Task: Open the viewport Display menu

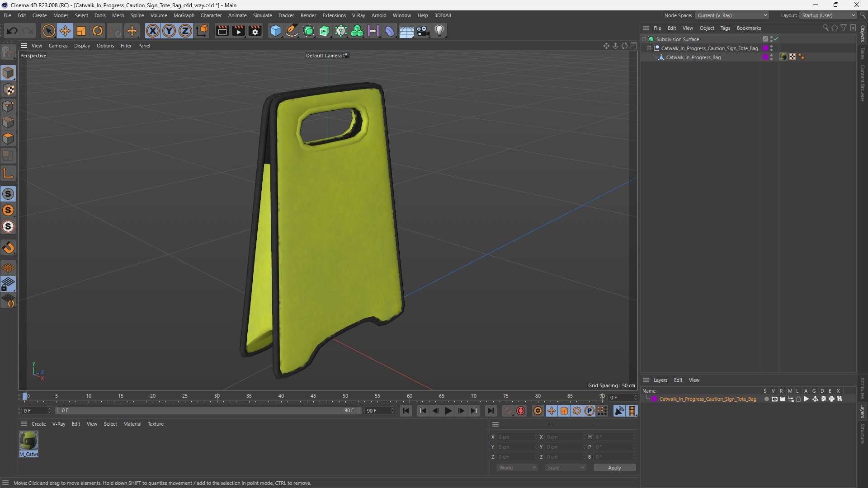Action: point(82,46)
